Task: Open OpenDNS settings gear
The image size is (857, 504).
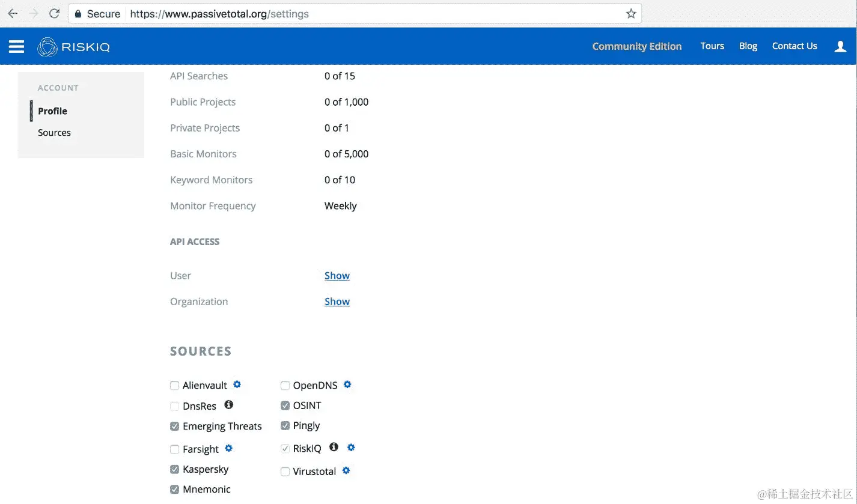Action: tap(347, 384)
